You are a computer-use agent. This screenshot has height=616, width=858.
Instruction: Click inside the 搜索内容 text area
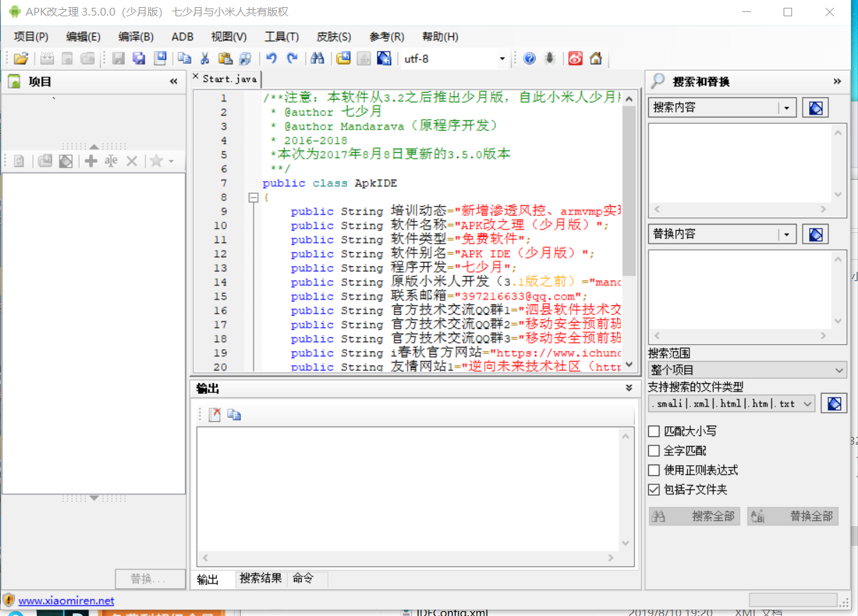coord(740,164)
